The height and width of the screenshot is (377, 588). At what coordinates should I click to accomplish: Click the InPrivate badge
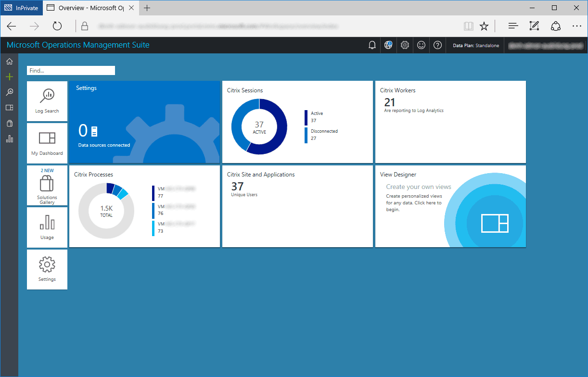tap(21, 8)
